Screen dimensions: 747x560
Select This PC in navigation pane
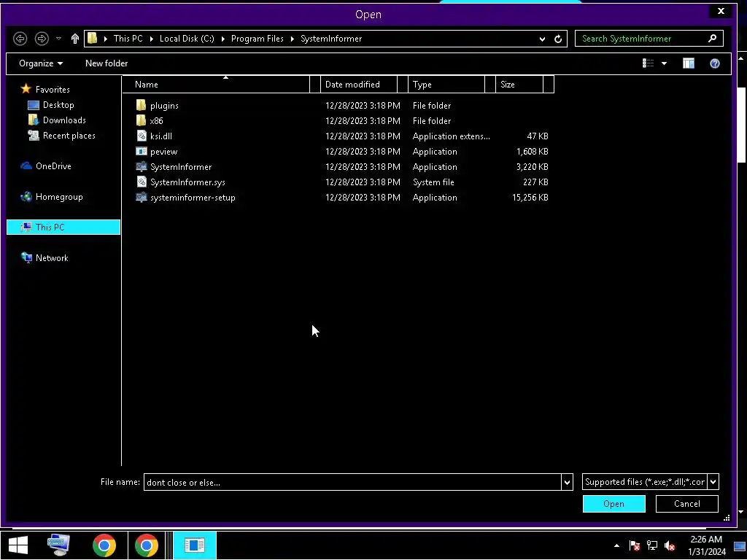[63, 227]
